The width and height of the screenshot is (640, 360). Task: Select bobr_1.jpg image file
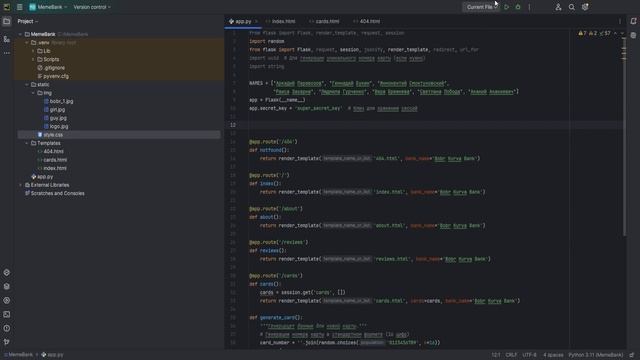click(x=58, y=101)
